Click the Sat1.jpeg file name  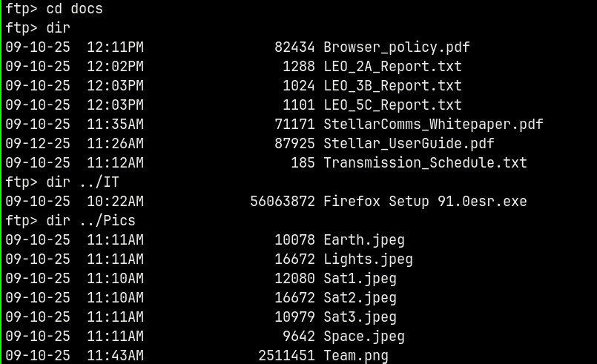360,279
